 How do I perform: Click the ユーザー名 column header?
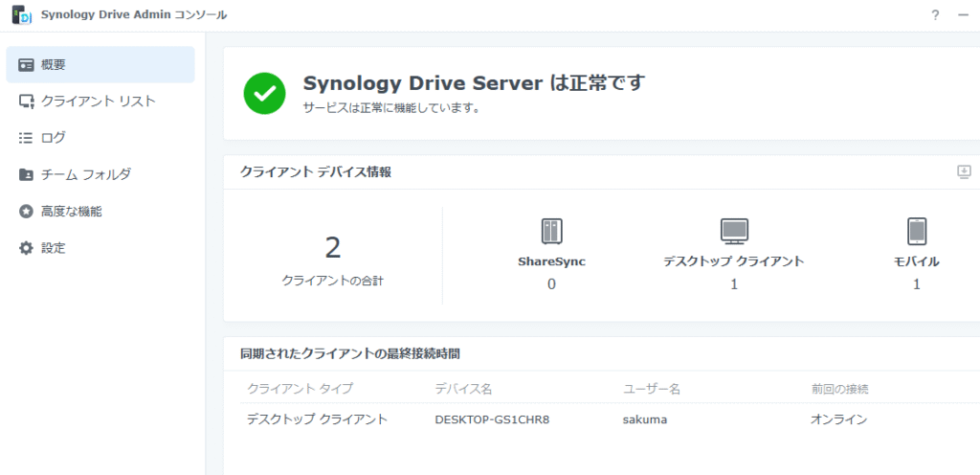651,389
